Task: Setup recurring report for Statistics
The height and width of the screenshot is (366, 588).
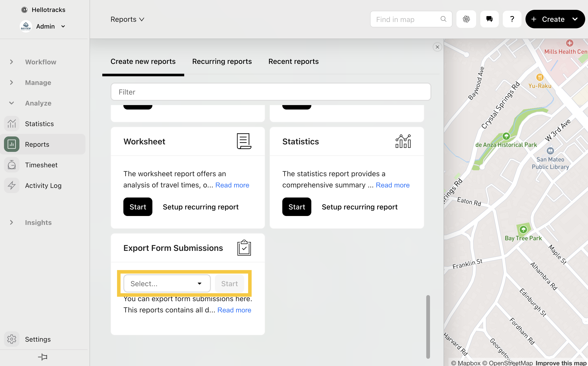Action: tap(360, 207)
